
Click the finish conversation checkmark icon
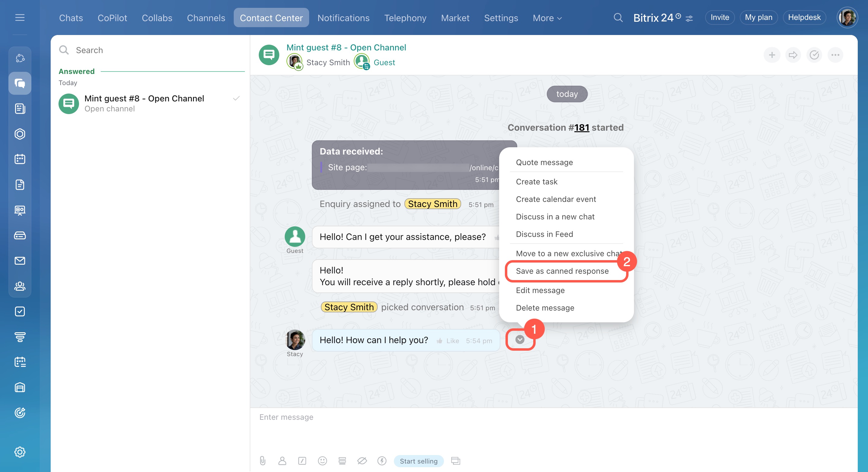(814, 55)
